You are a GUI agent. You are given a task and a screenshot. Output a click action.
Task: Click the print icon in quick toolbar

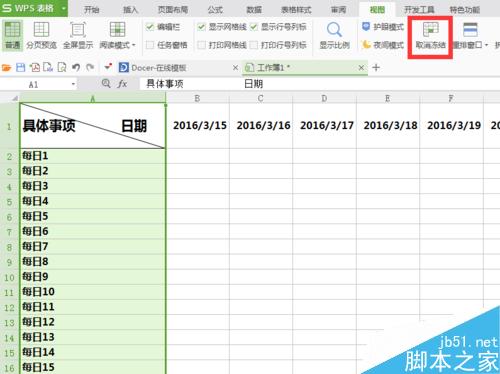[x=48, y=68]
